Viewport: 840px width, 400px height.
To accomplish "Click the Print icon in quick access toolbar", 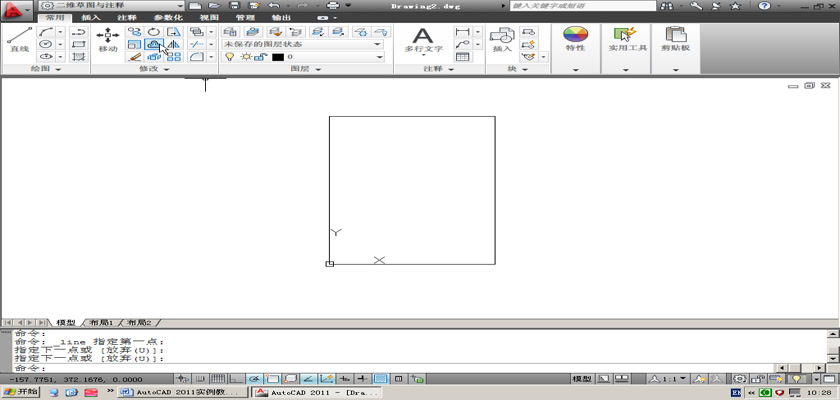I will [332, 6].
